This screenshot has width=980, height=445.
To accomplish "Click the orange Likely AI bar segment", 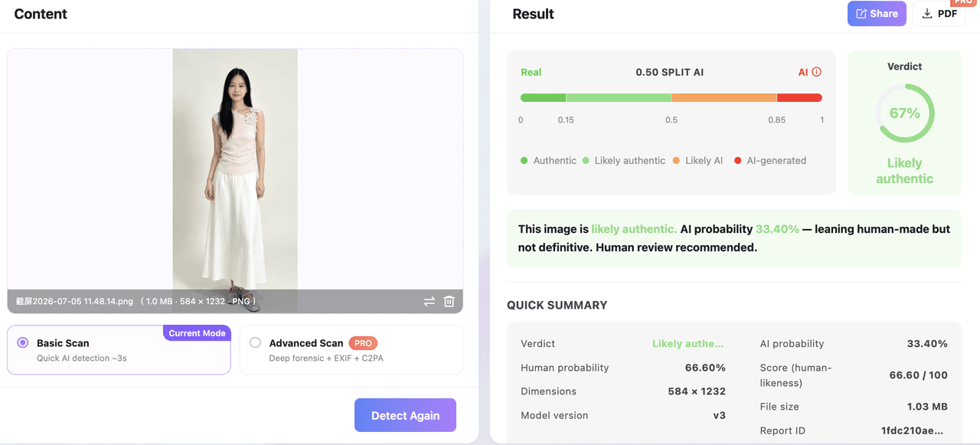I will click(x=724, y=98).
